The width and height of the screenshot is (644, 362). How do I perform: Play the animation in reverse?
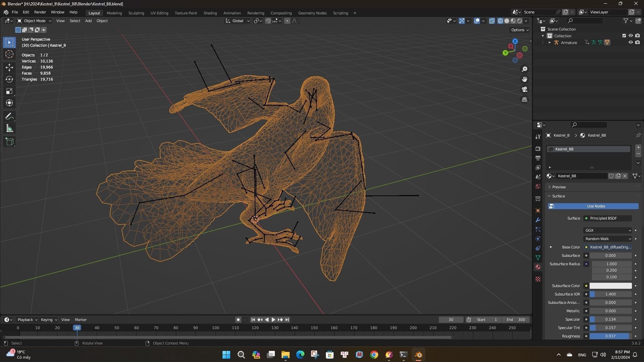[267, 320]
